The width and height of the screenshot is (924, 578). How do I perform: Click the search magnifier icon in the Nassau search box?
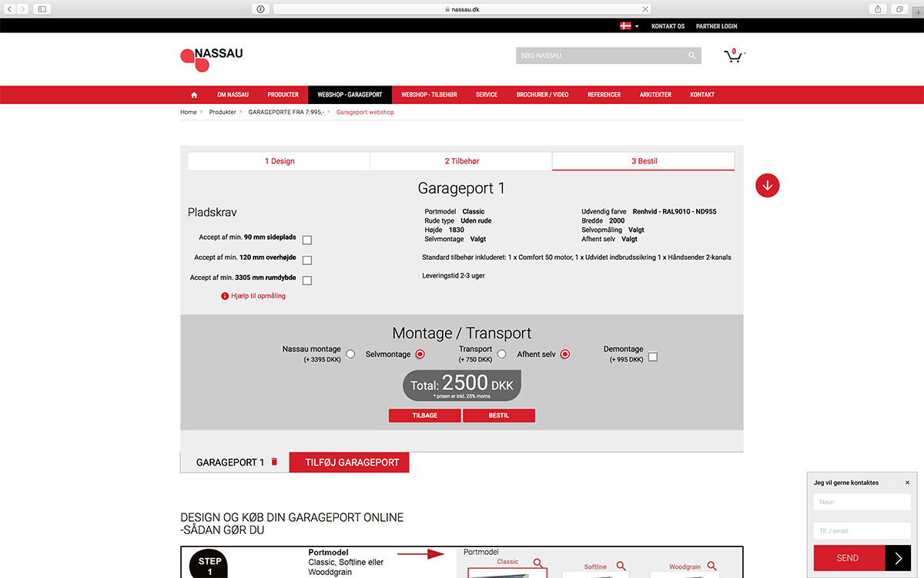click(691, 55)
